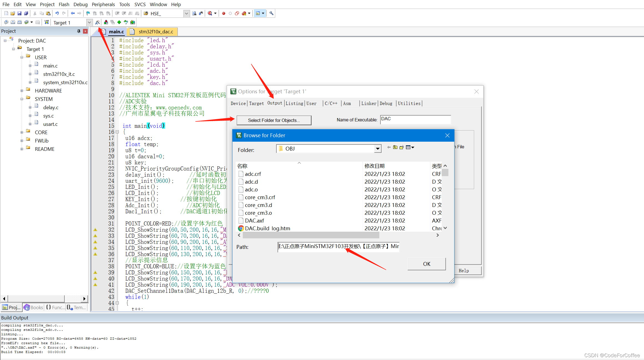Switch to the stm32f10x_dac.c editor tab
Screen dimensions: 644x360
pyautogui.click(x=155, y=32)
